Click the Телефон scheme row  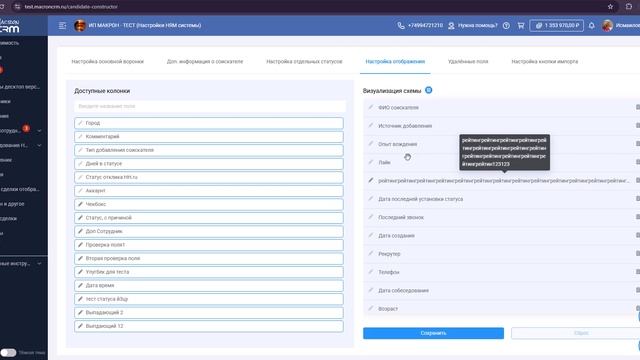pos(502,272)
